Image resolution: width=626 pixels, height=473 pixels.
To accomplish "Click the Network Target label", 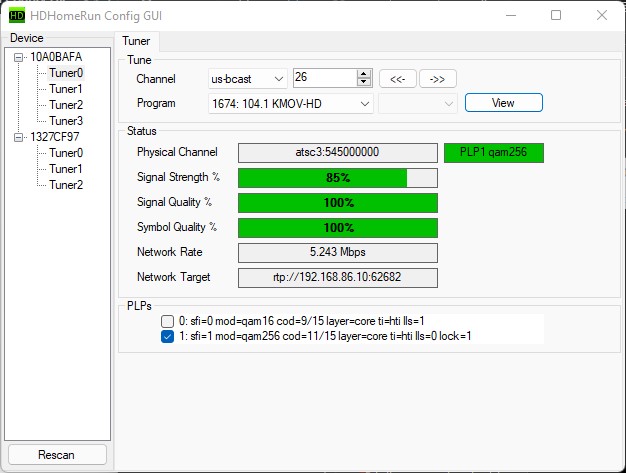I will click(x=173, y=277).
